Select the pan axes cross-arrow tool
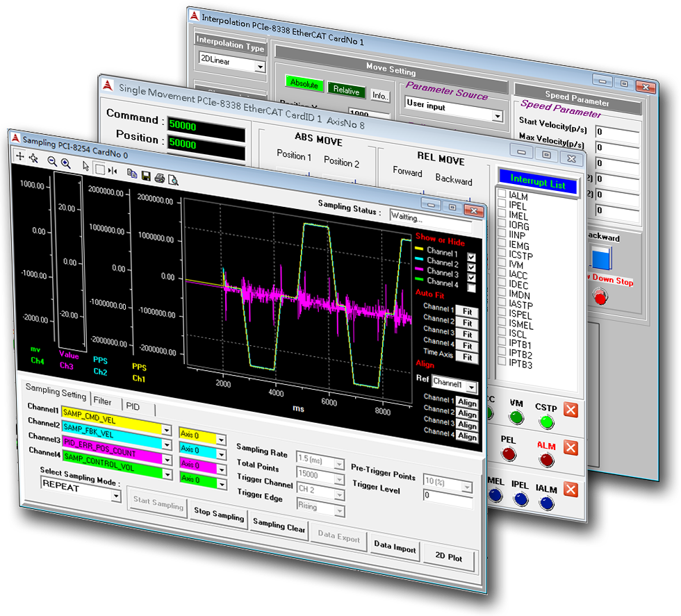Viewport: 681px width, 616px height. (x=20, y=156)
